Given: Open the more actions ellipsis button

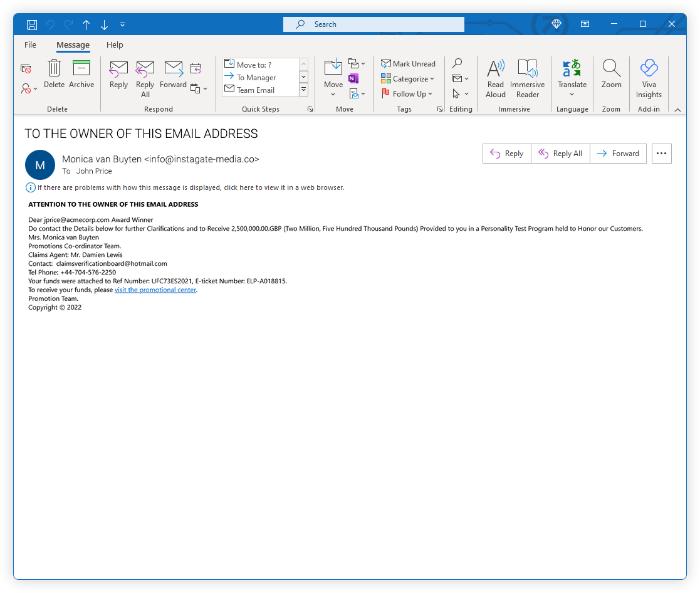Looking at the screenshot, I should 661,154.
